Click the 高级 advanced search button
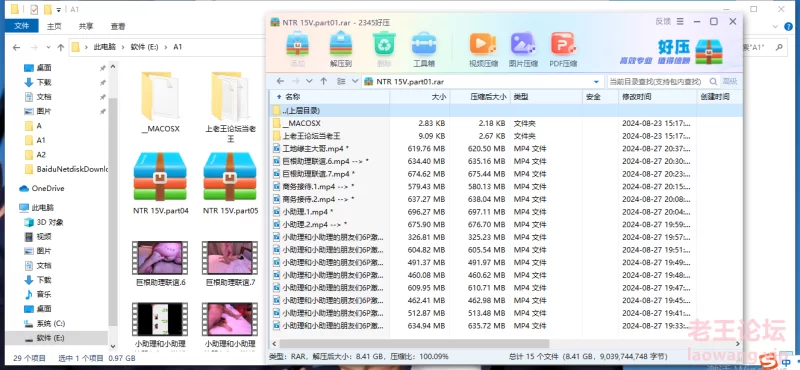Image resolution: width=800 pixels, height=370 pixels. point(730,81)
